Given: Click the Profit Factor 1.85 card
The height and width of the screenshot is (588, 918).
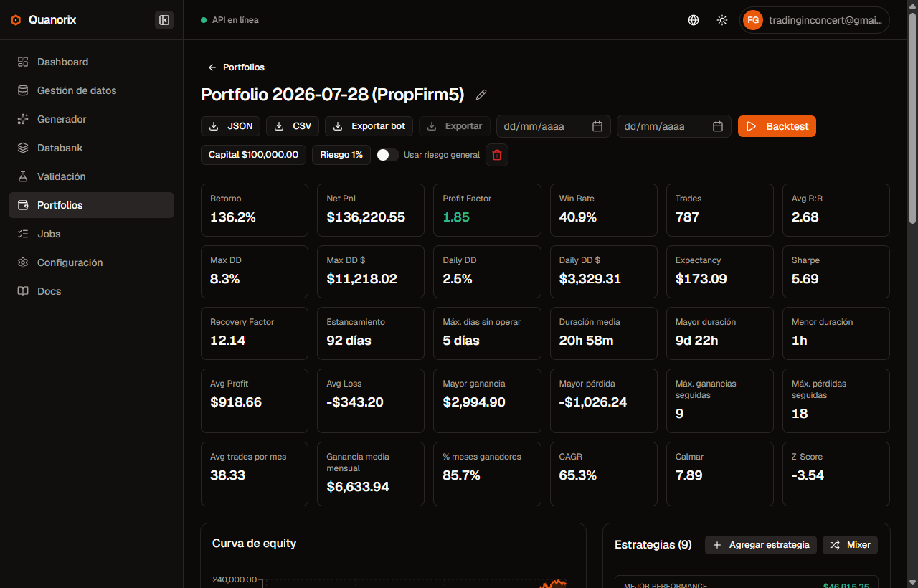Looking at the screenshot, I should pyautogui.click(x=487, y=210).
